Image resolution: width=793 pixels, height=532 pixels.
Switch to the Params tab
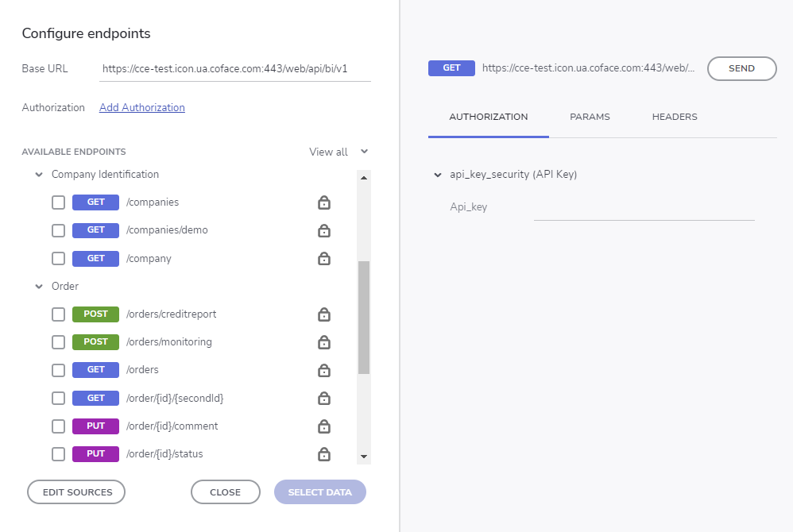click(590, 117)
